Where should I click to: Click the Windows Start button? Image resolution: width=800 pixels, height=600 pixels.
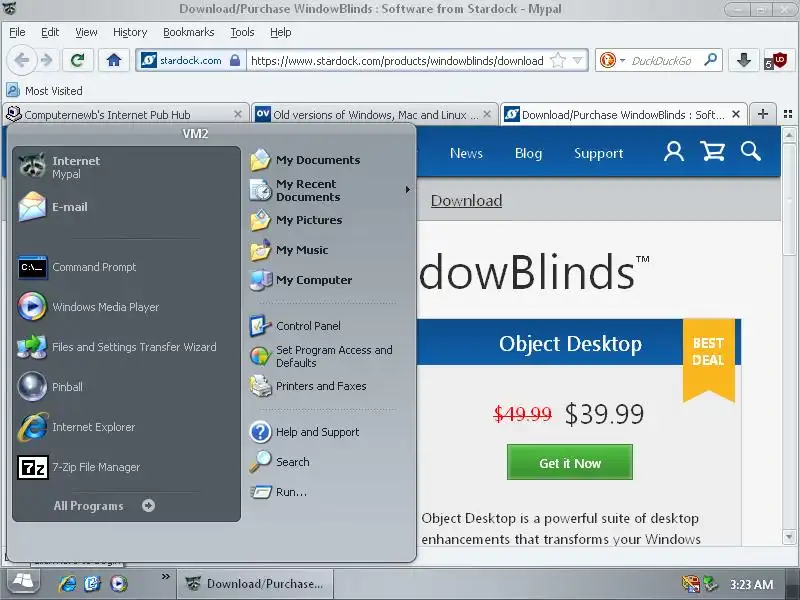coord(23,582)
